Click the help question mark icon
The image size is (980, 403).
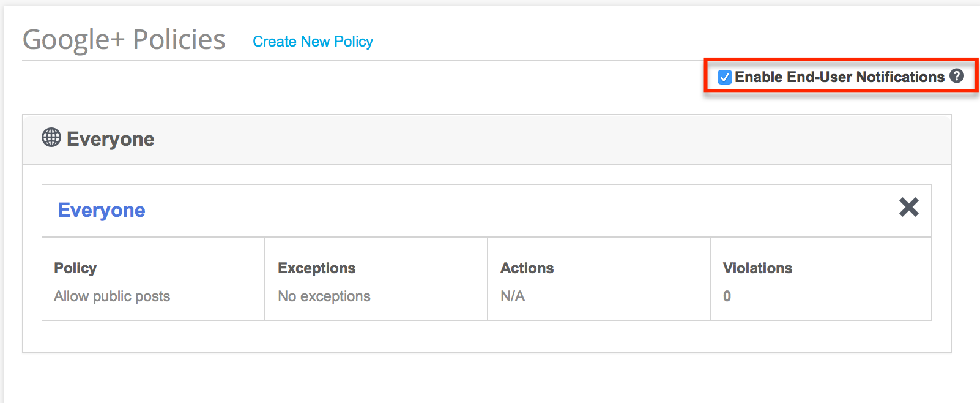[957, 76]
